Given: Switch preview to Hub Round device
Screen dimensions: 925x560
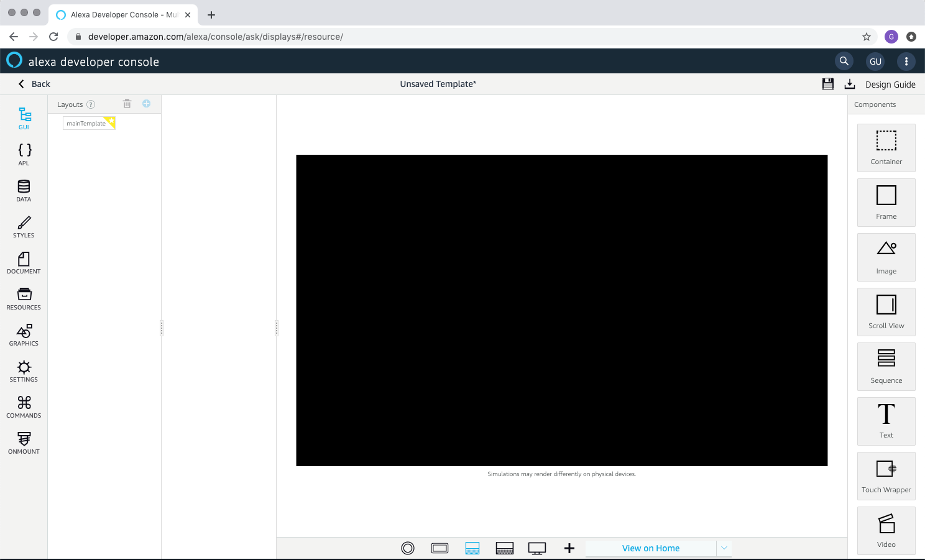Looking at the screenshot, I should pos(408,548).
